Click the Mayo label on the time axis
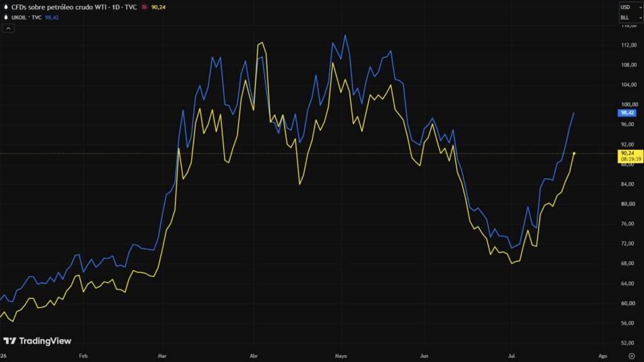This screenshot has width=644, height=362. (341, 356)
